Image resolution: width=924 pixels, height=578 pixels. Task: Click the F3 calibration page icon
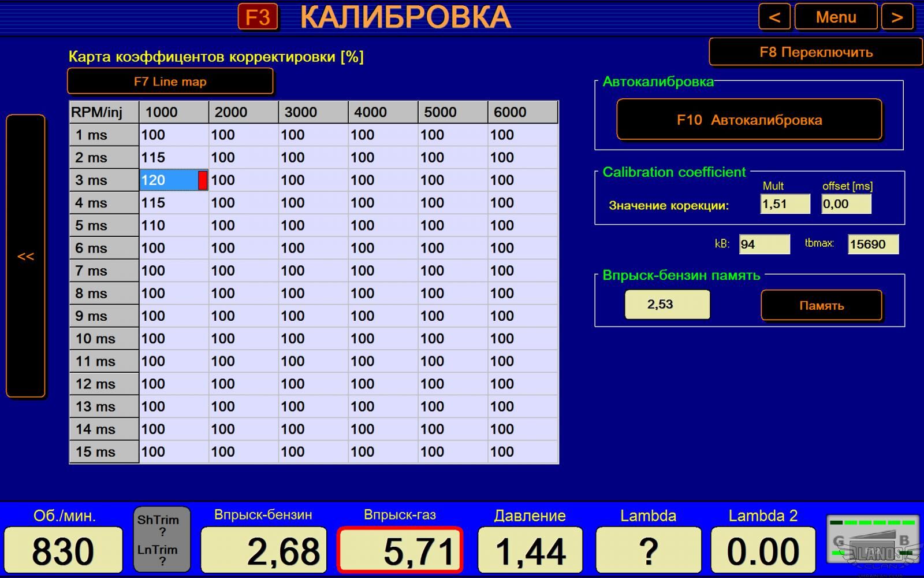(x=258, y=17)
